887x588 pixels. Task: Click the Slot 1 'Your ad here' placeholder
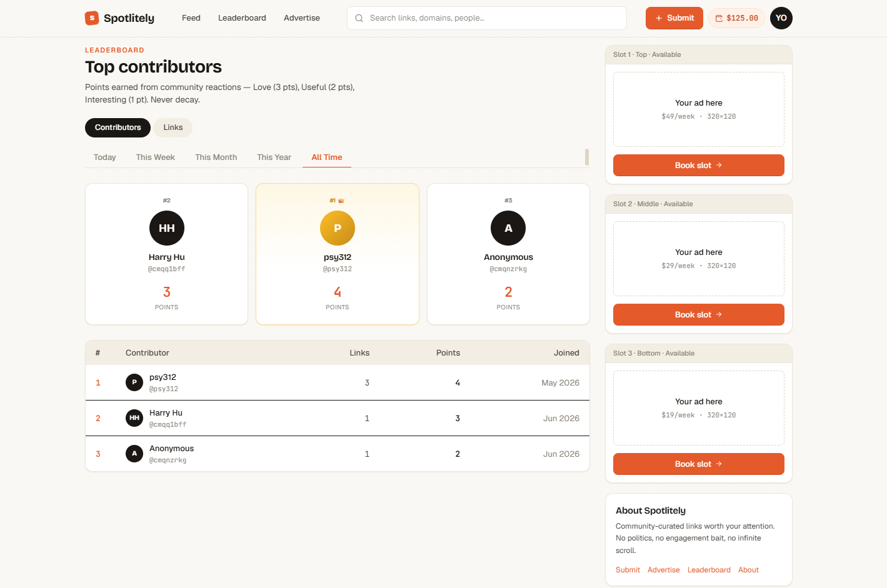point(699,109)
